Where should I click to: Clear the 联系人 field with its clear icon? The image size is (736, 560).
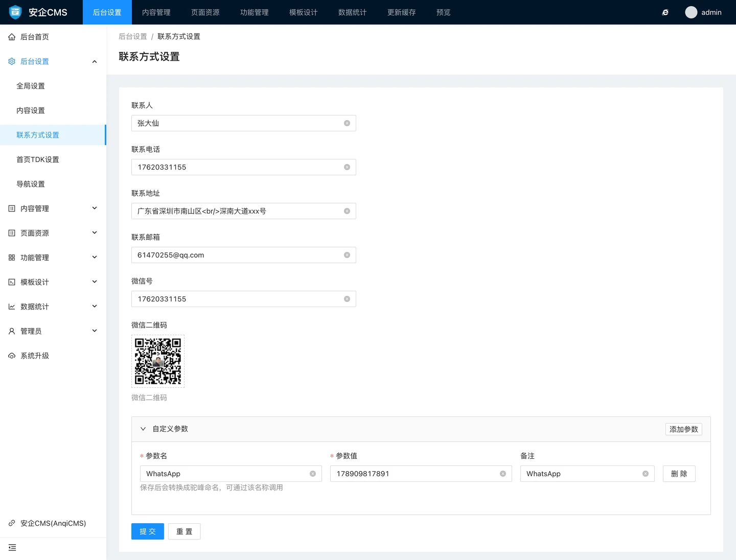pyautogui.click(x=347, y=123)
